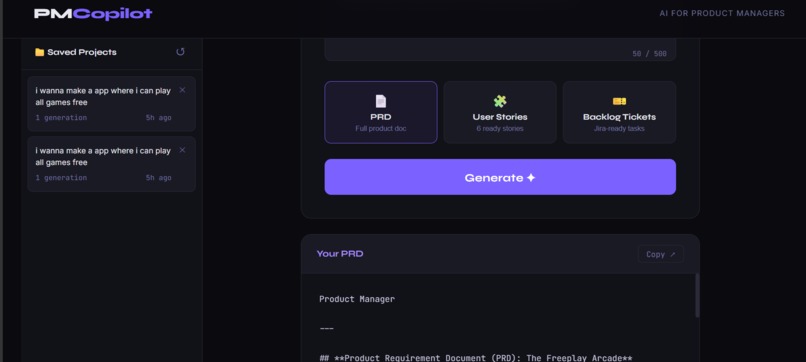This screenshot has height=362, width=806.
Task: Click the User Stories puzzle icon
Action: 500,101
